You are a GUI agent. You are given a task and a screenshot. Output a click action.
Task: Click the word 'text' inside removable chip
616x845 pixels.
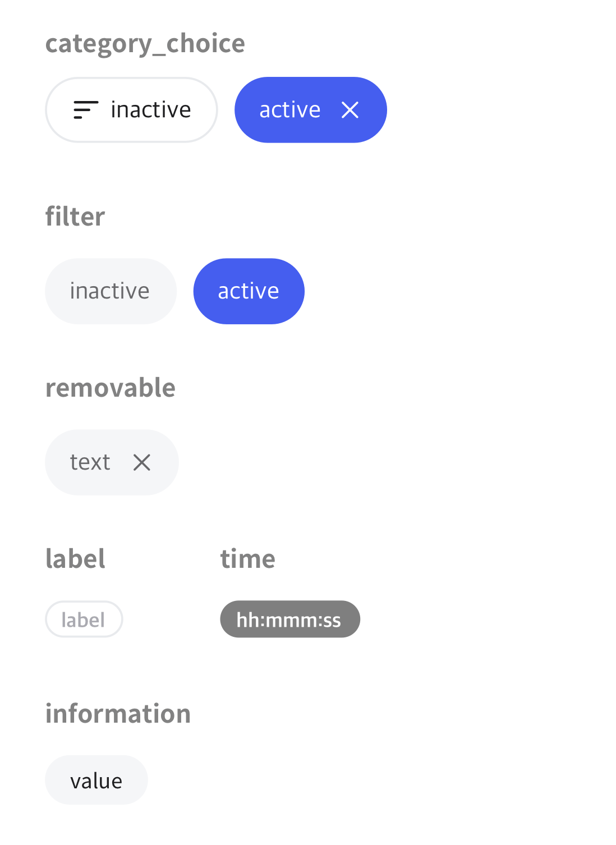[90, 462]
